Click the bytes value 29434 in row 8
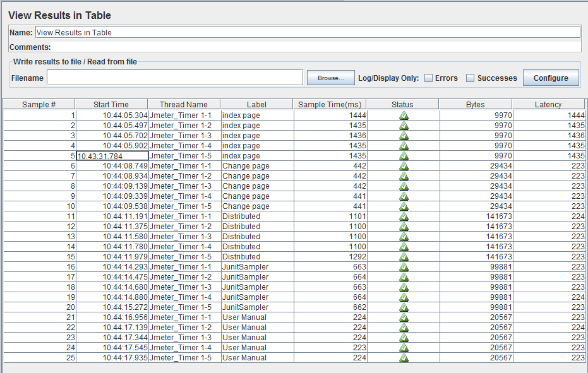This screenshot has height=373, width=588. 476,186
